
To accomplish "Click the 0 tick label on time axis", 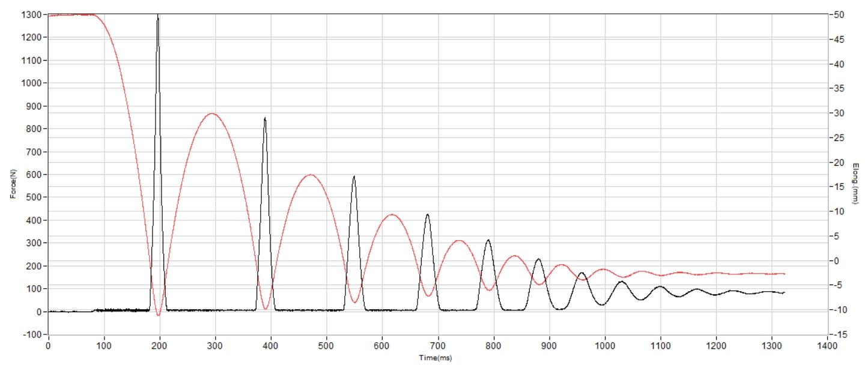I will pyautogui.click(x=49, y=346).
